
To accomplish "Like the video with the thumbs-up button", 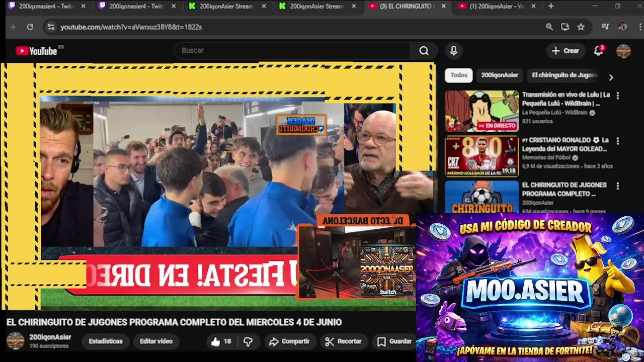I will (221, 341).
